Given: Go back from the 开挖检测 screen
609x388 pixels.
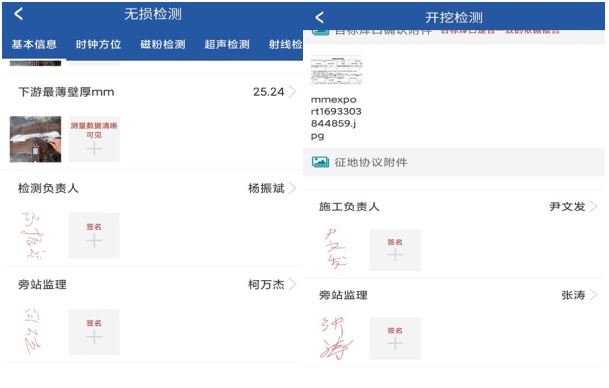Looking at the screenshot, I should click(x=319, y=17).
